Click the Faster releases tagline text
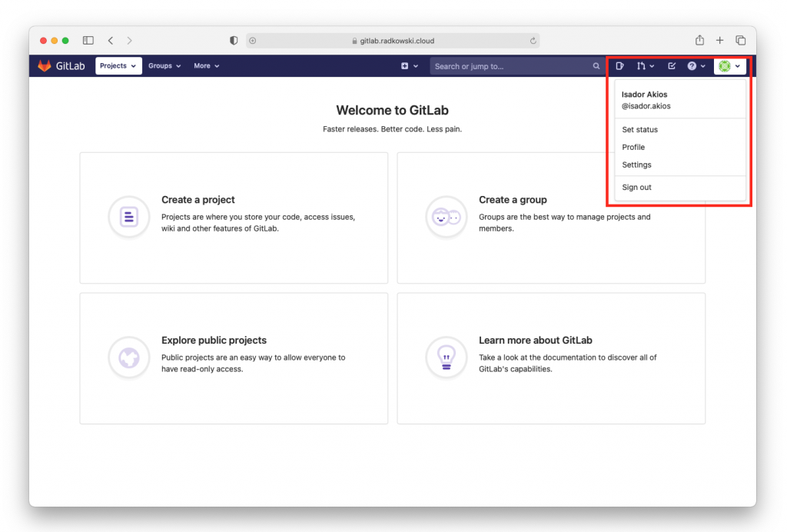787x532 pixels. [393, 129]
